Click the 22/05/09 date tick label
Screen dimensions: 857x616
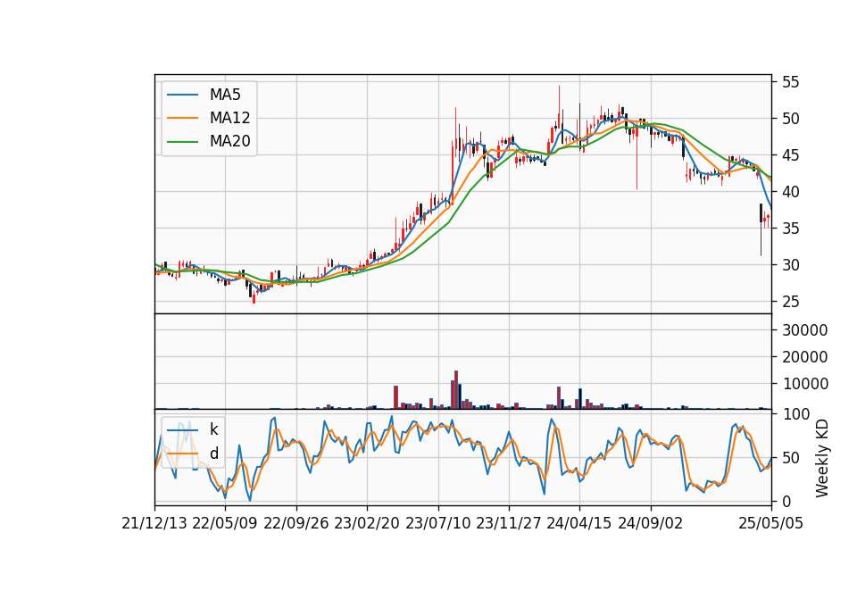click(x=225, y=523)
